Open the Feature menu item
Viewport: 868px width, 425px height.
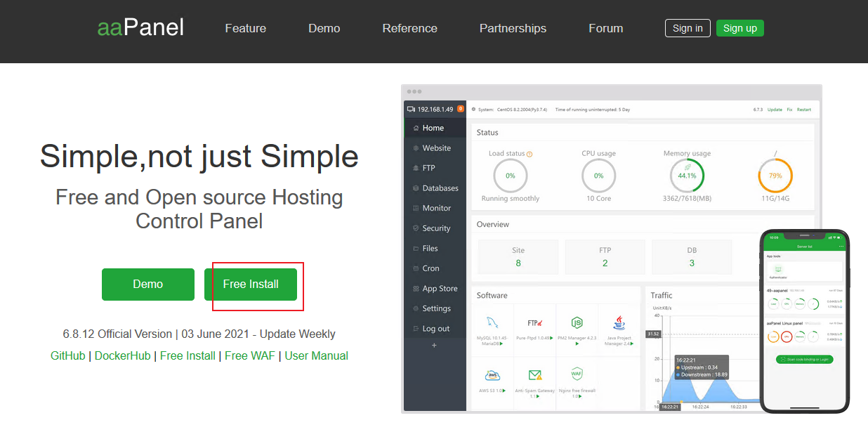click(x=245, y=29)
